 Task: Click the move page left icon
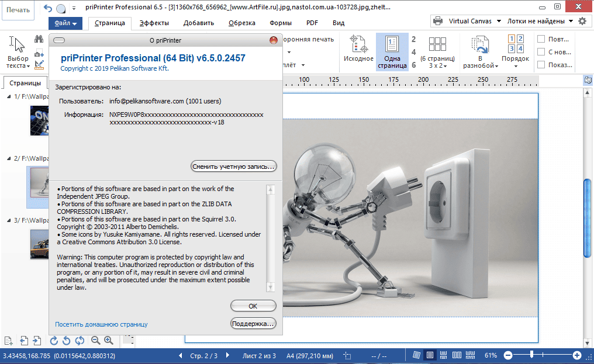tap(24, 341)
